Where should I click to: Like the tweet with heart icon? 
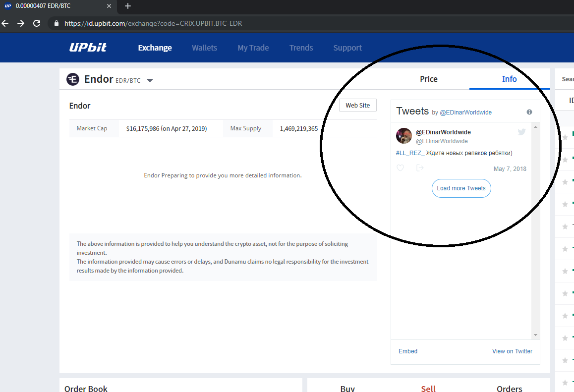point(400,168)
